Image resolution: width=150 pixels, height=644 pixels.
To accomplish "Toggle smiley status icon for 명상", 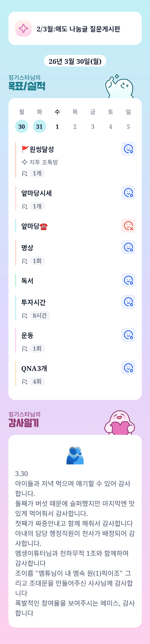I will point(128,247).
